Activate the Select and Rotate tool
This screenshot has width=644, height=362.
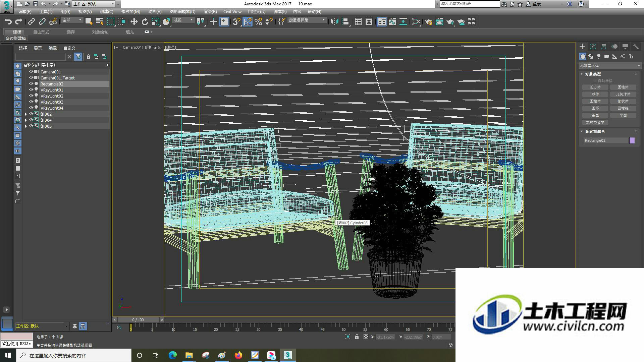[x=145, y=22]
